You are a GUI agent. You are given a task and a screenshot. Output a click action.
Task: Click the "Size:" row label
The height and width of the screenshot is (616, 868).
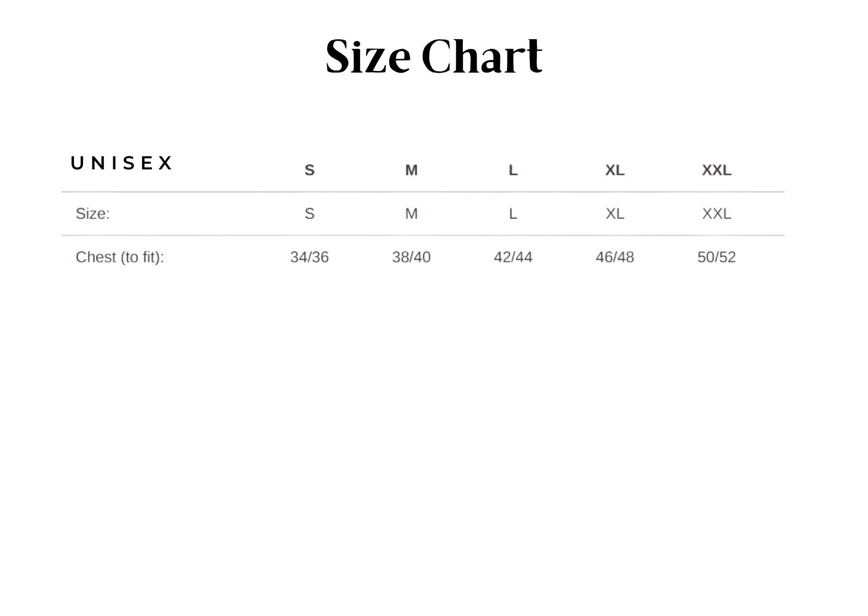pos(93,214)
